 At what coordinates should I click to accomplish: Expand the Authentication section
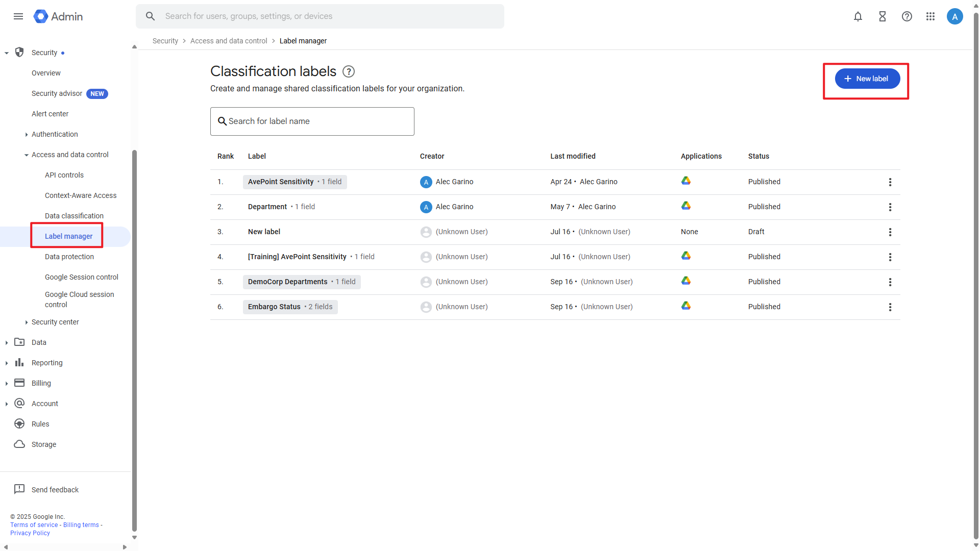(x=27, y=135)
